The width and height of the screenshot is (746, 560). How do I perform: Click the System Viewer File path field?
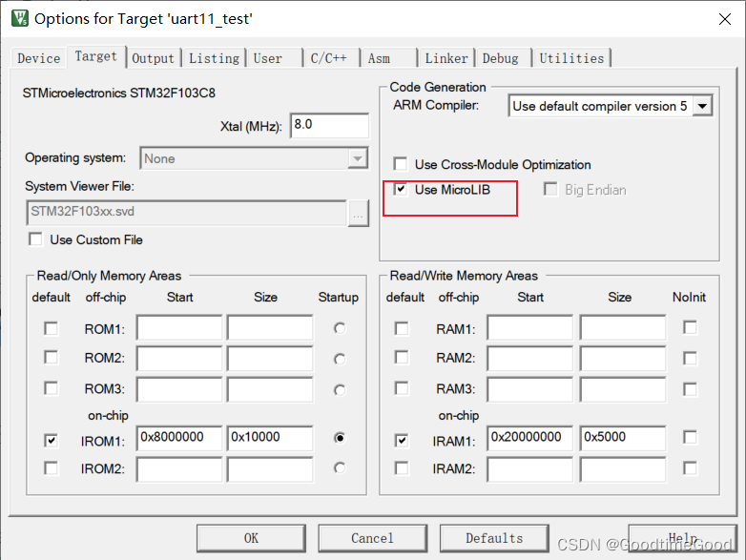coord(187,213)
